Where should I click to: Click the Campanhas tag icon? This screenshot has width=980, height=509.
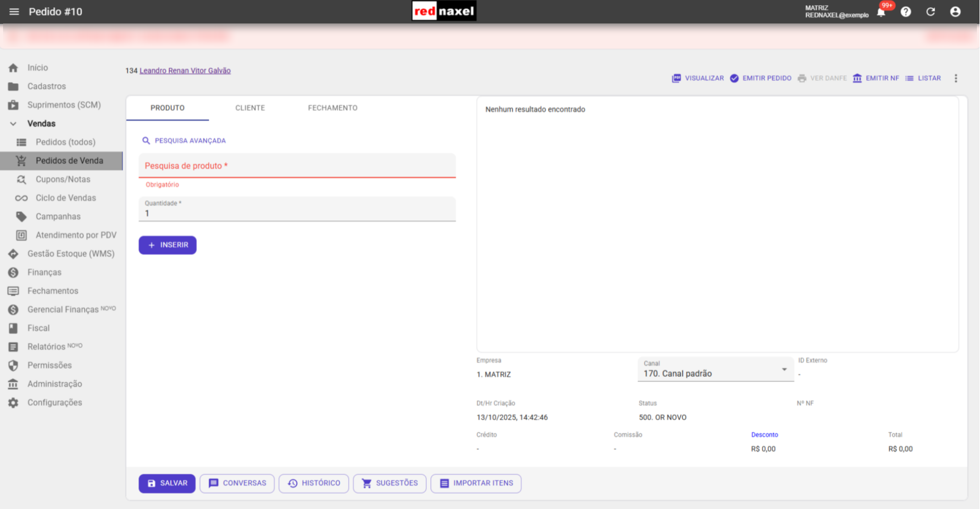21,217
